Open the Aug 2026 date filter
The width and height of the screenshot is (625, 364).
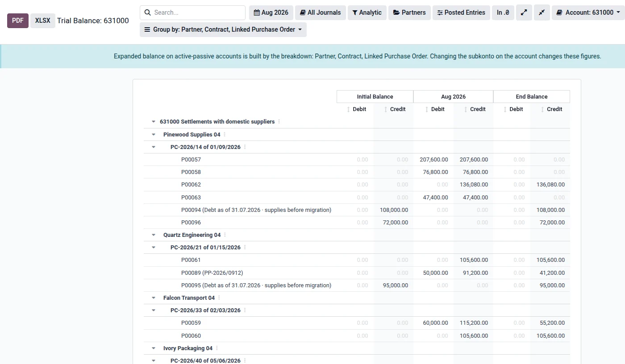[x=271, y=12]
